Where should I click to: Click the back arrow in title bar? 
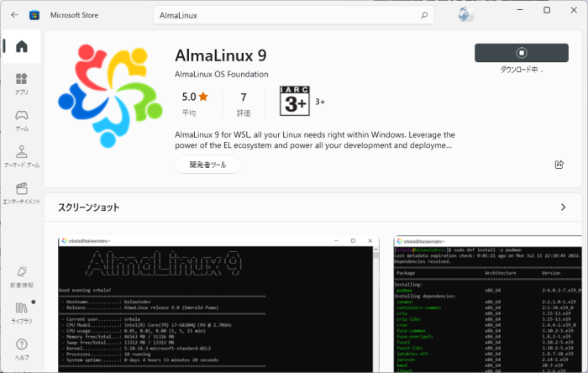(13, 15)
